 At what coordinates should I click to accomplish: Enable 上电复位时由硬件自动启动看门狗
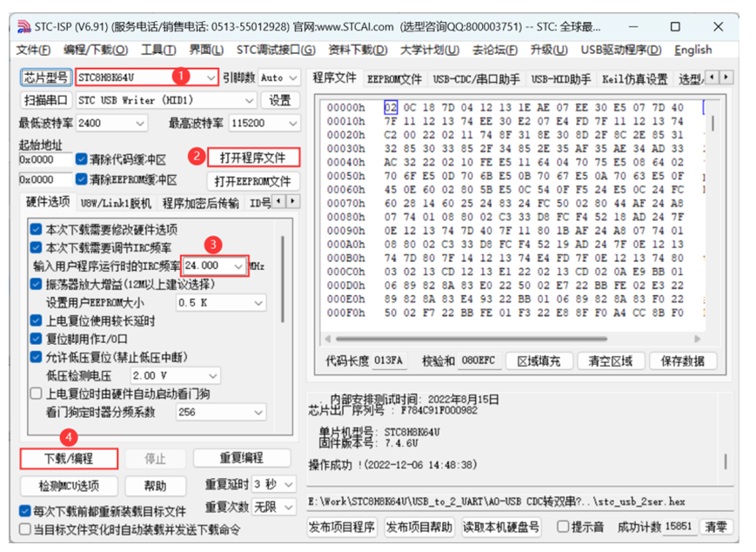pos(36,394)
